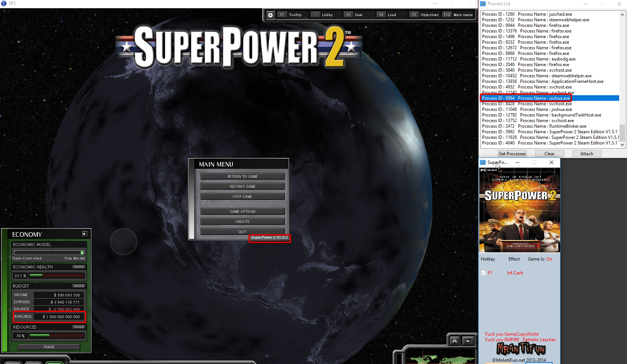Expand Economic Health with the more button
627x364 pixels.
[x=79, y=267]
